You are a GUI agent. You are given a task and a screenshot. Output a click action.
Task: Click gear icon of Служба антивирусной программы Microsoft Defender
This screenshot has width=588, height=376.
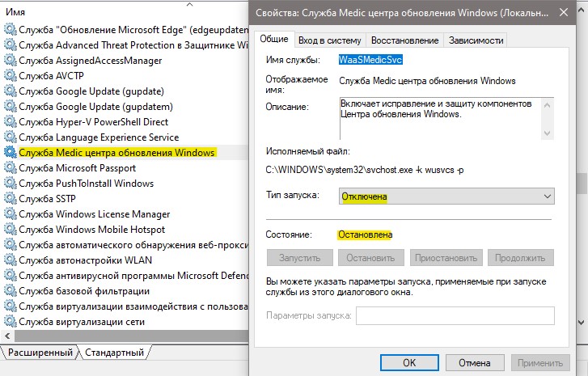coord(11,276)
